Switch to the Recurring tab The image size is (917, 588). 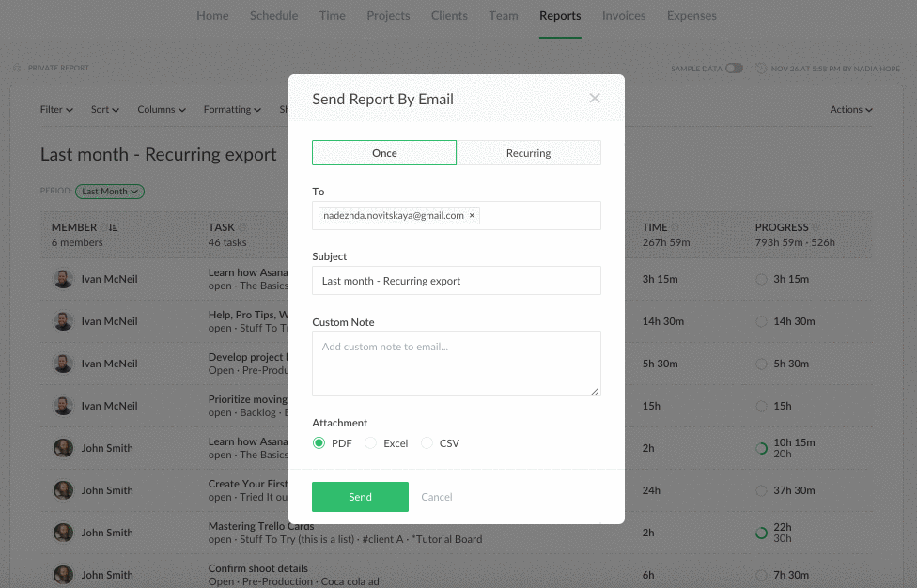[x=528, y=153]
